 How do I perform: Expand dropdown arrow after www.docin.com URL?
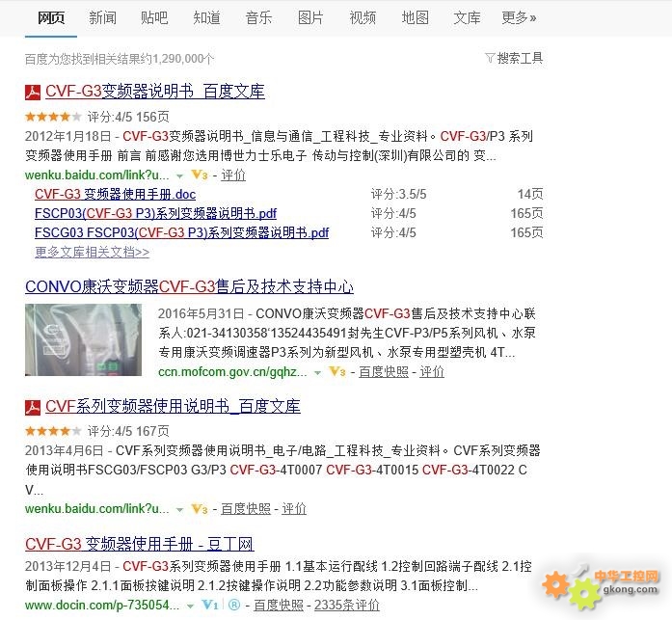(190, 607)
